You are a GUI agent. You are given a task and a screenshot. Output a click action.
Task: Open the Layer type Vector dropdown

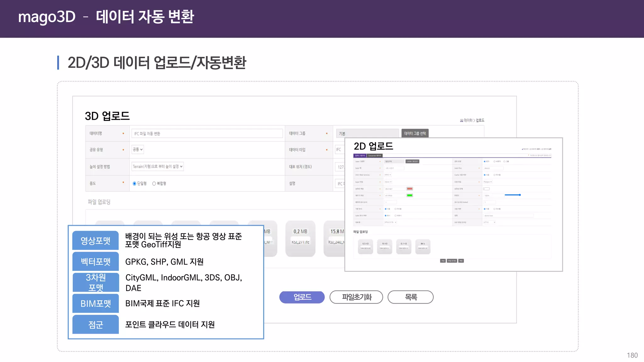[x=388, y=182]
